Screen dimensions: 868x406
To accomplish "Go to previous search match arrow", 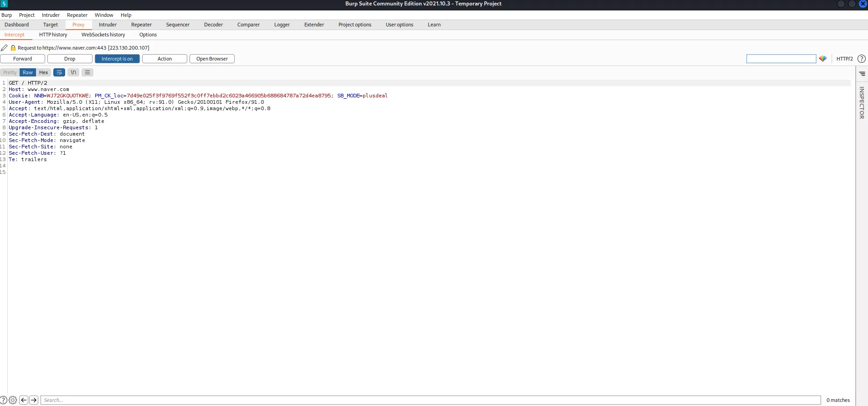I will tap(24, 400).
